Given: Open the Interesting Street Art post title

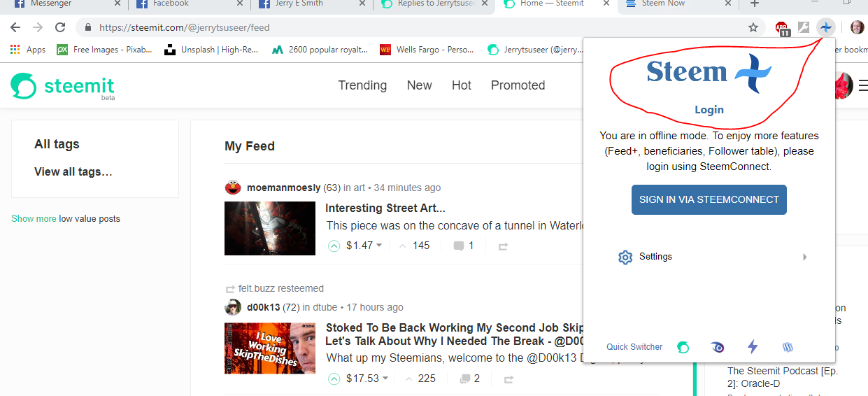Looking at the screenshot, I should pyautogui.click(x=385, y=208).
